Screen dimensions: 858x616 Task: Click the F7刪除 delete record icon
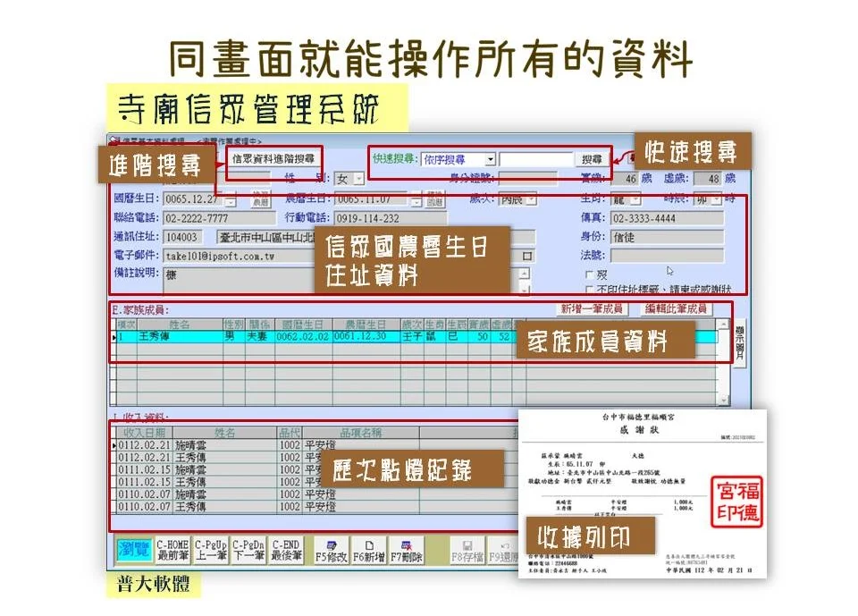(x=408, y=550)
